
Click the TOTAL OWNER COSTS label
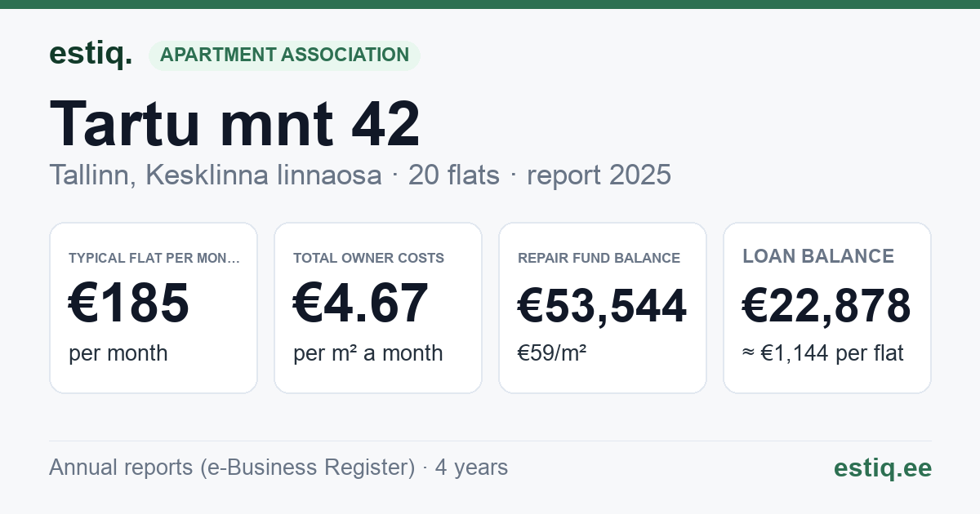tap(368, 258)
